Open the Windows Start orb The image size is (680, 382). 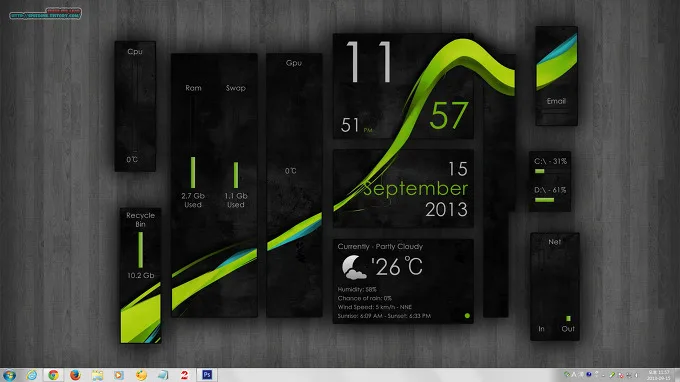[9, 375]
